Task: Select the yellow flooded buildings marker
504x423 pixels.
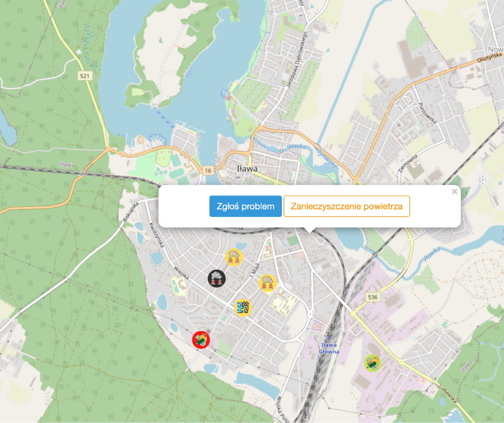Action: pos(243,308)
